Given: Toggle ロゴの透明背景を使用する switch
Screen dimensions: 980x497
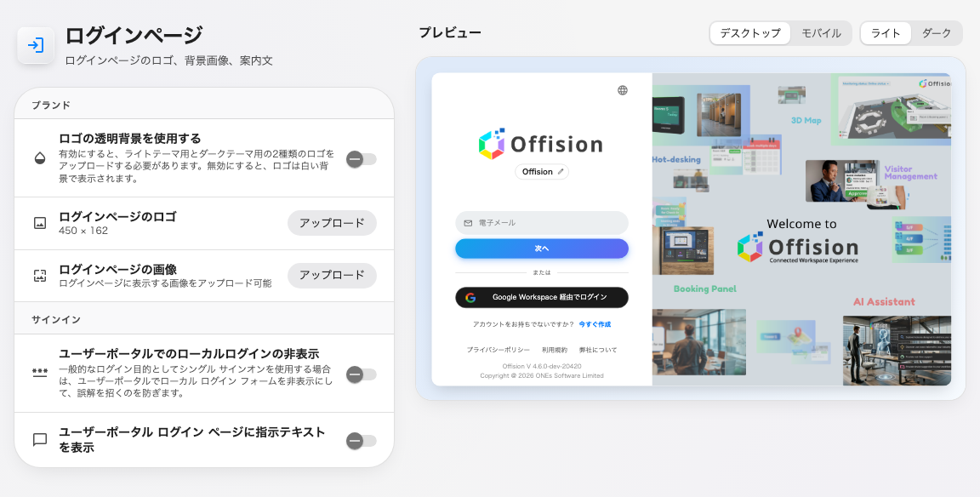Looking at the screenshot, I should pos(362,159).
